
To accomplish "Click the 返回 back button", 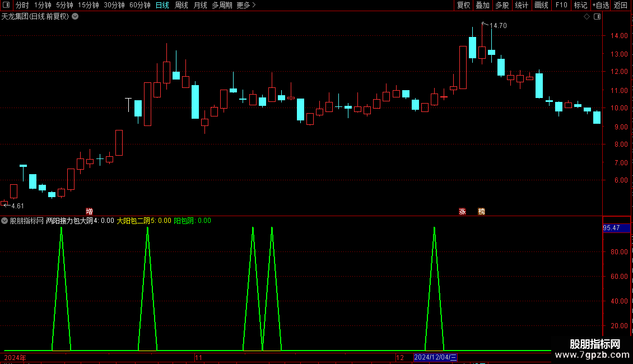I will click(x=621, y=5).
